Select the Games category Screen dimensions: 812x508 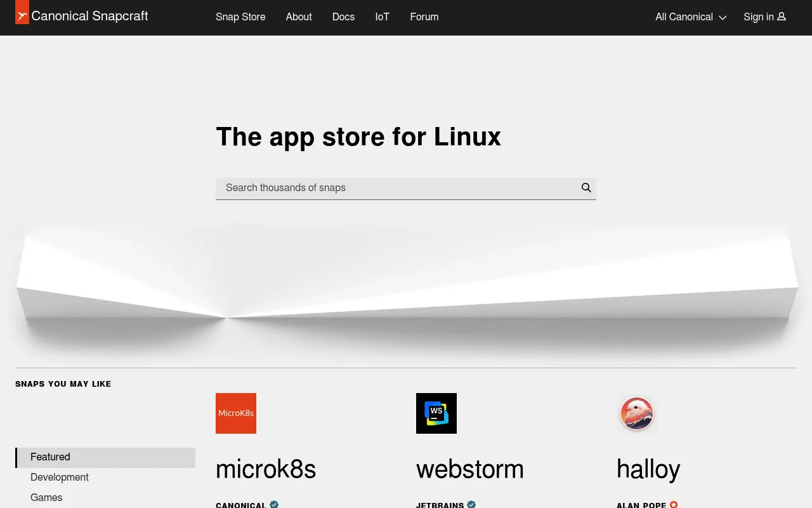(46, 498)
